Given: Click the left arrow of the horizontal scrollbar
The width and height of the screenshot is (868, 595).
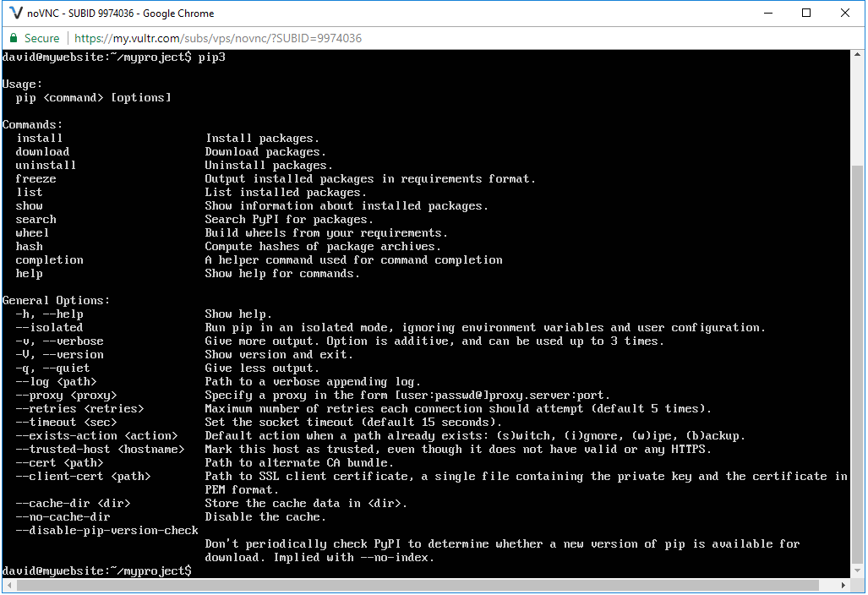Looking at the screenshot, I should (8, 583).
